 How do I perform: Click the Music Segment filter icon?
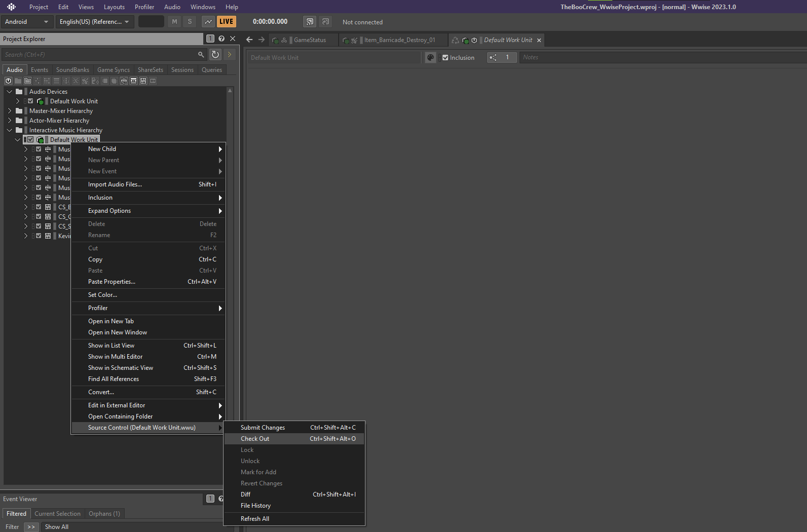[x=143, y=81]
